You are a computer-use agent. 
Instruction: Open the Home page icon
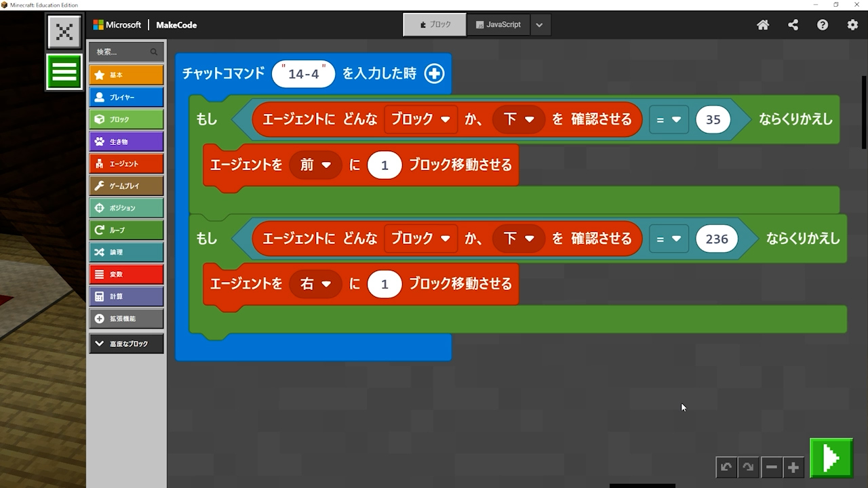click(763, 25)
